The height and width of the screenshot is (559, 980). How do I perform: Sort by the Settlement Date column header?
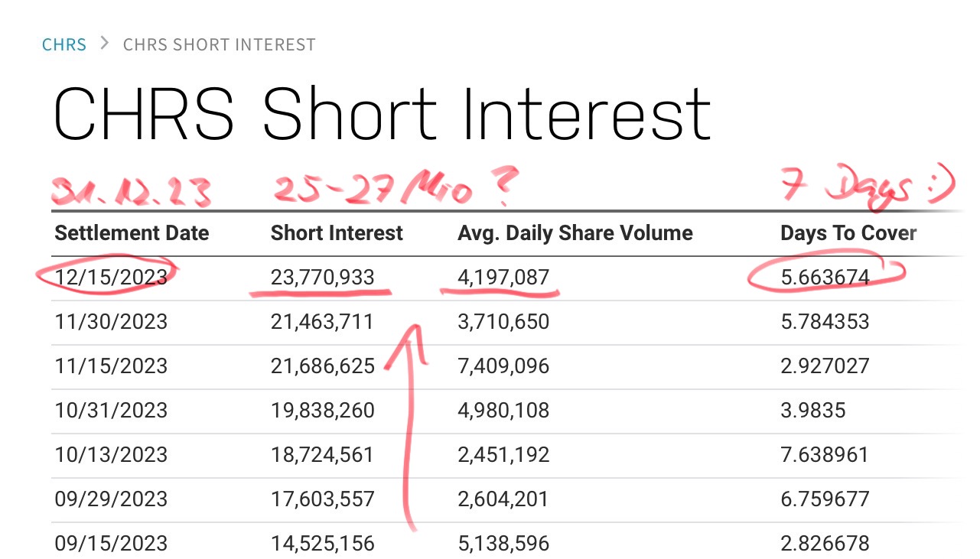132,233
